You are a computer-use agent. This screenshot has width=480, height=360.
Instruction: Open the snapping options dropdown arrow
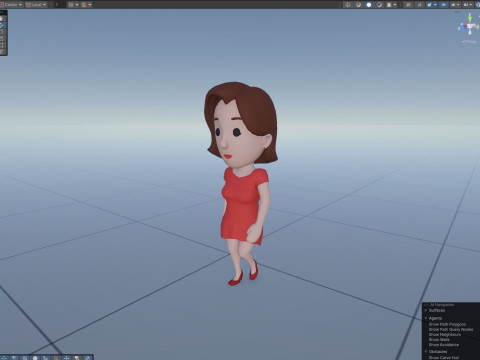(x=90, y=5)
